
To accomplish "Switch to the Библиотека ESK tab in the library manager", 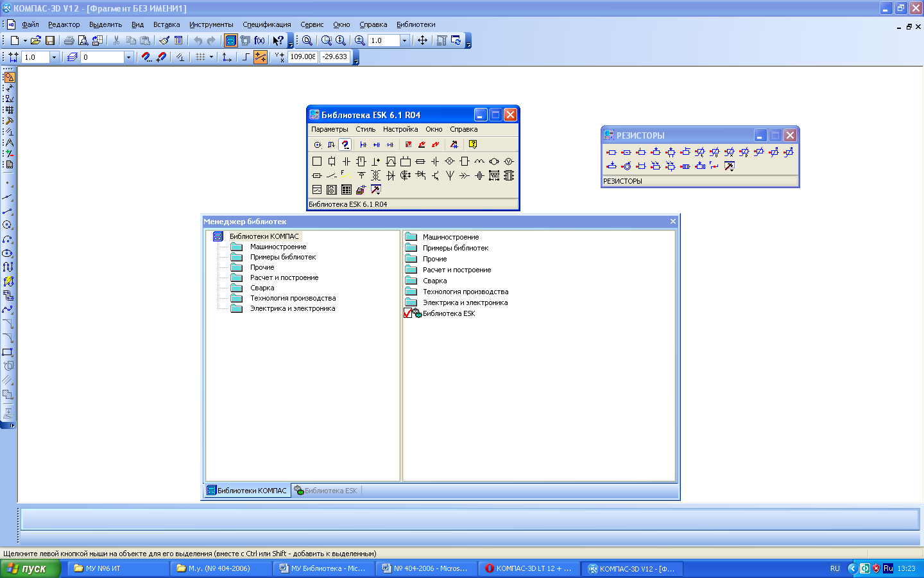I will point(326,491).
